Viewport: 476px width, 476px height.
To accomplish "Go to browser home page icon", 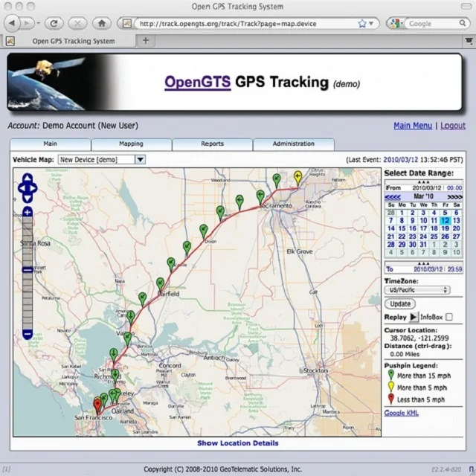I will (x=102, y=23).
